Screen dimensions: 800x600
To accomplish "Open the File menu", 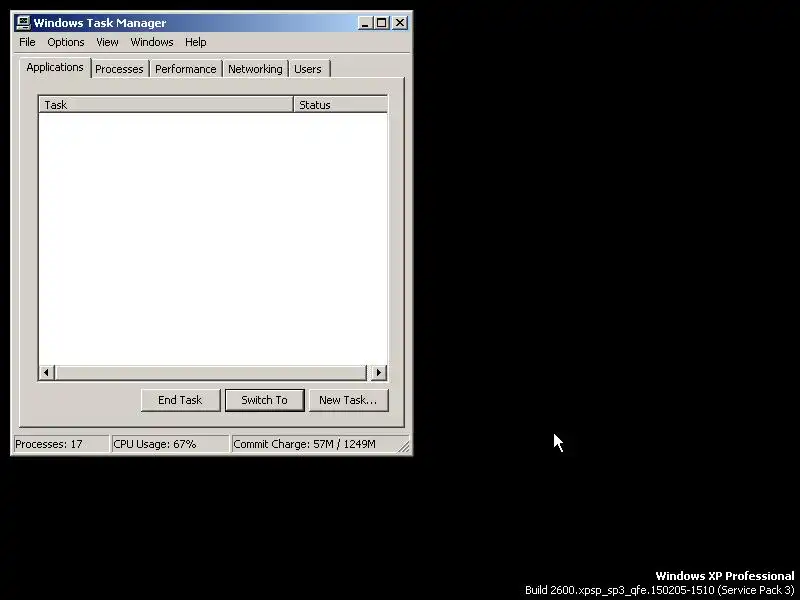I will tap(27, 42).
